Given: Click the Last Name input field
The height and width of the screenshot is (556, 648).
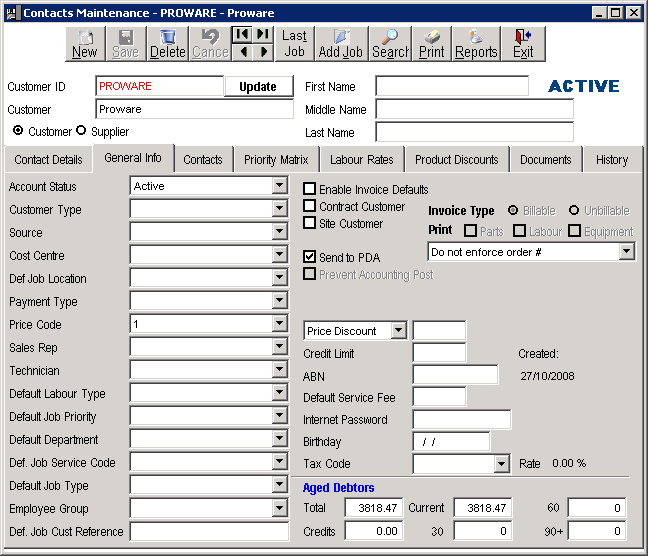Looking at the screenshot, I should coord(475,132).
